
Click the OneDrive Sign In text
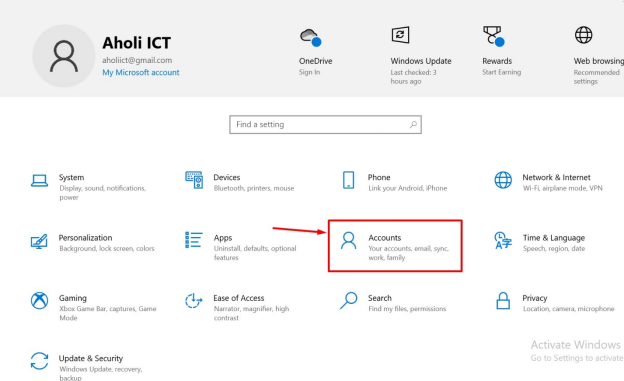309,72
